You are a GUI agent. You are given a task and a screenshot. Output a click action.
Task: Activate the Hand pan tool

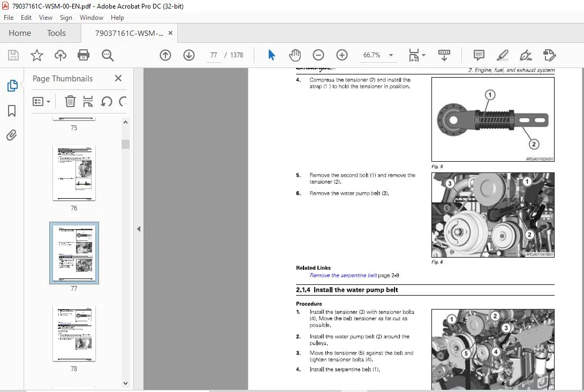coord(294,55)
